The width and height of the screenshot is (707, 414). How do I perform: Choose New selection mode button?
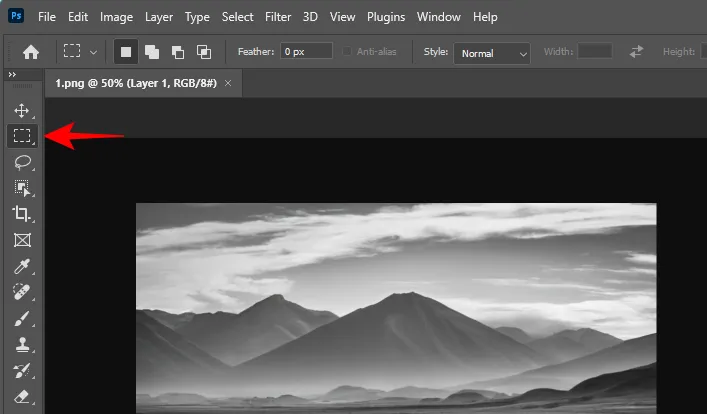(126, 52)
